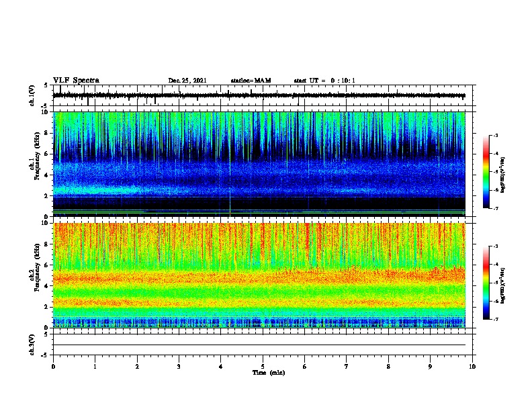Click the "VLF Spectra" plot title
532x411 pixels.
click(76, 81)
